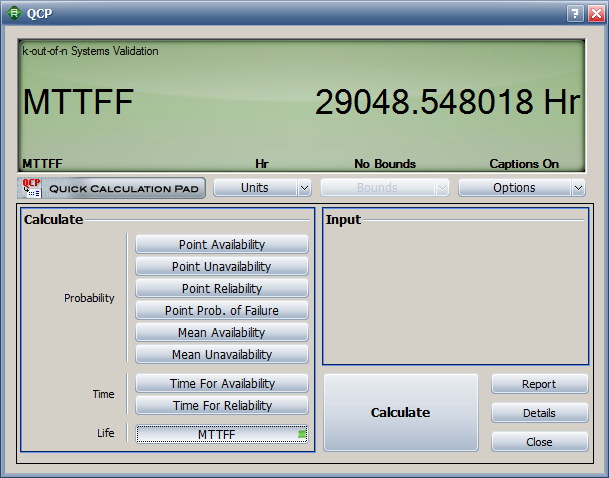Viewport: 609px width, 478px height.
Task: Click the disabled Bounds dropdown arrow
Action: tap(442, 188)
